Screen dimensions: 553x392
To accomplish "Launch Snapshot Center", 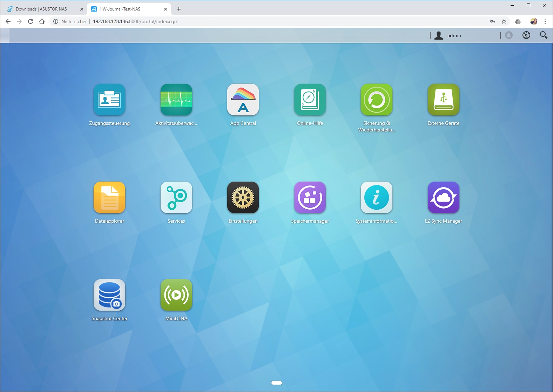I will [x=109, y=295].
